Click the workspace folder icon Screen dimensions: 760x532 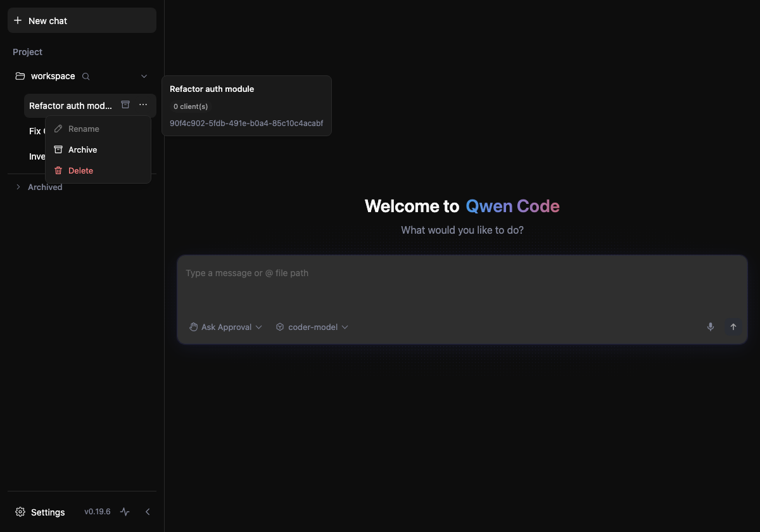20,76
